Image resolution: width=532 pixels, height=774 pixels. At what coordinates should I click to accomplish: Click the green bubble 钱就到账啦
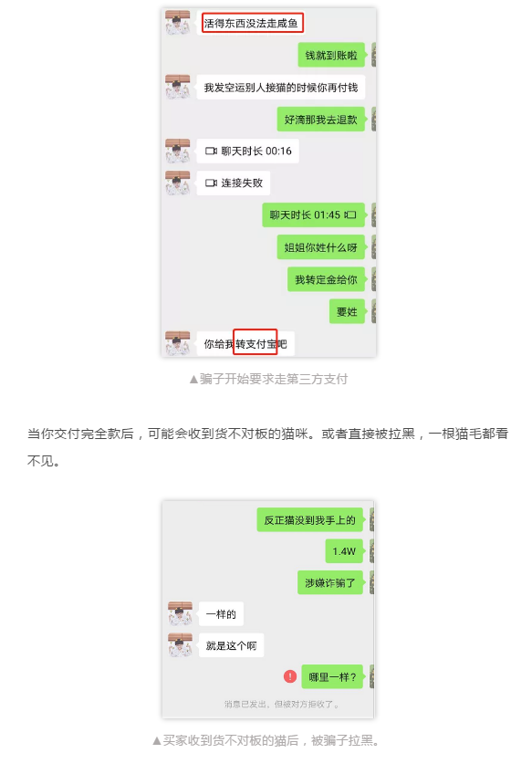click(x=333, y=55)
